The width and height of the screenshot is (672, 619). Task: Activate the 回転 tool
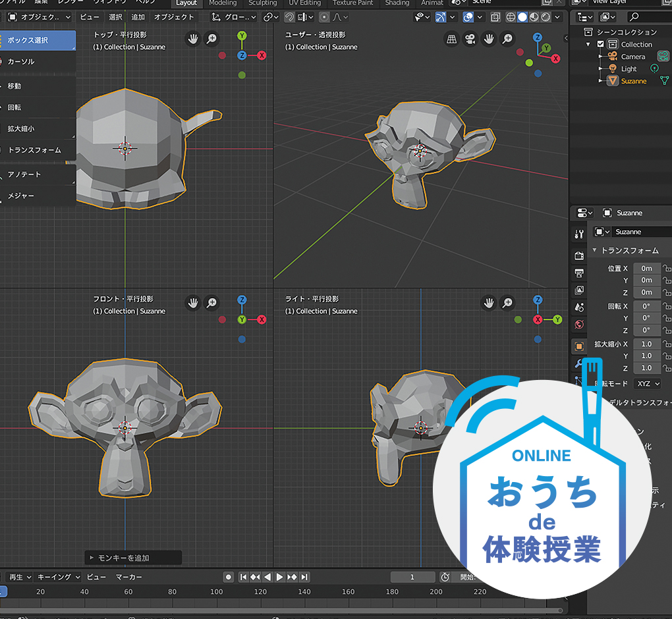[x=38, y=107]
